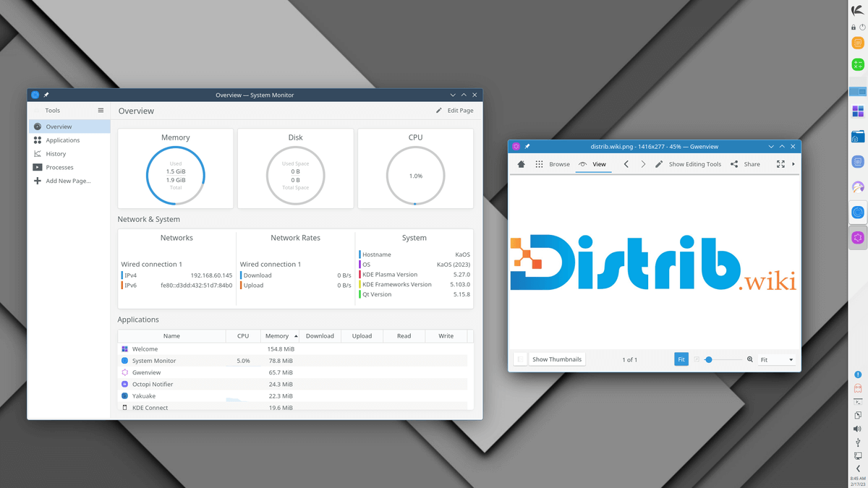
Task: Open Gwenview titlebar window menu icon
Action: (x=516, y=146)
